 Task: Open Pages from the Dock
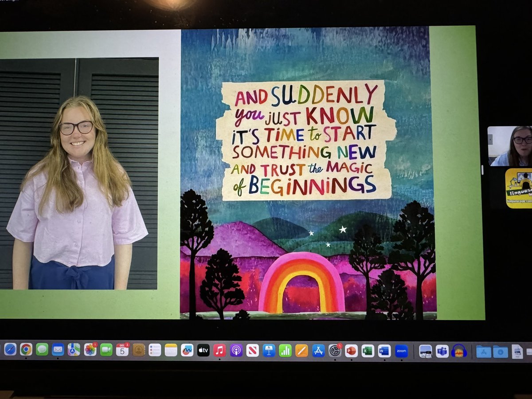click(301, 350)
